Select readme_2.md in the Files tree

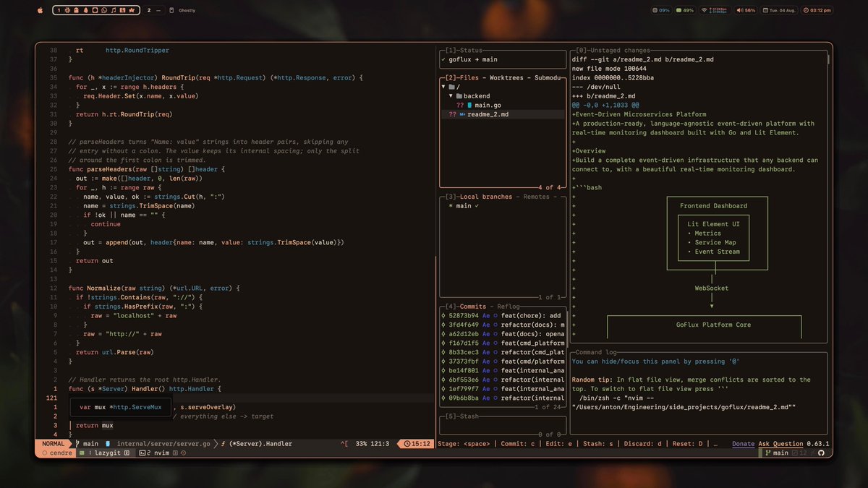pyautogui.click(x=503, y=114)
